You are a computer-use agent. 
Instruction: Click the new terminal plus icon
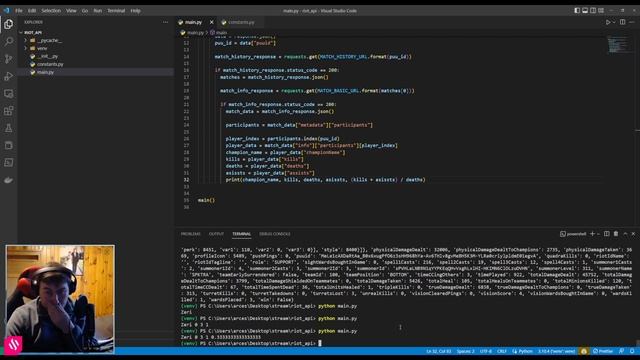tap(592, 234)
